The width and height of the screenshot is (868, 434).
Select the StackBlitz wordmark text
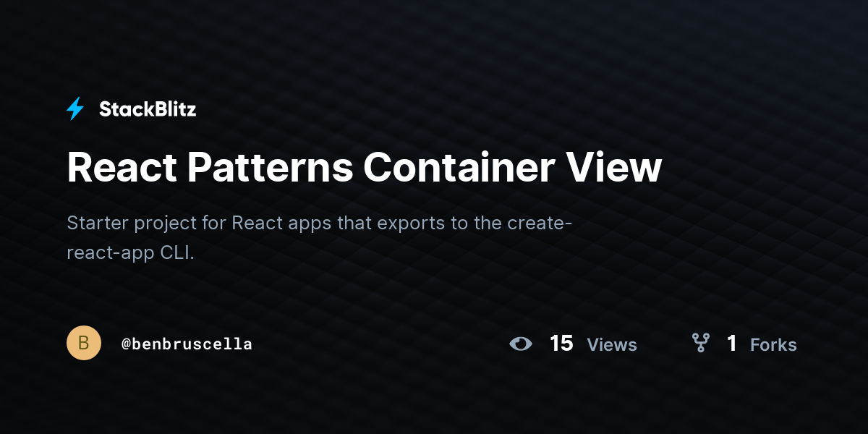point(148,109)
